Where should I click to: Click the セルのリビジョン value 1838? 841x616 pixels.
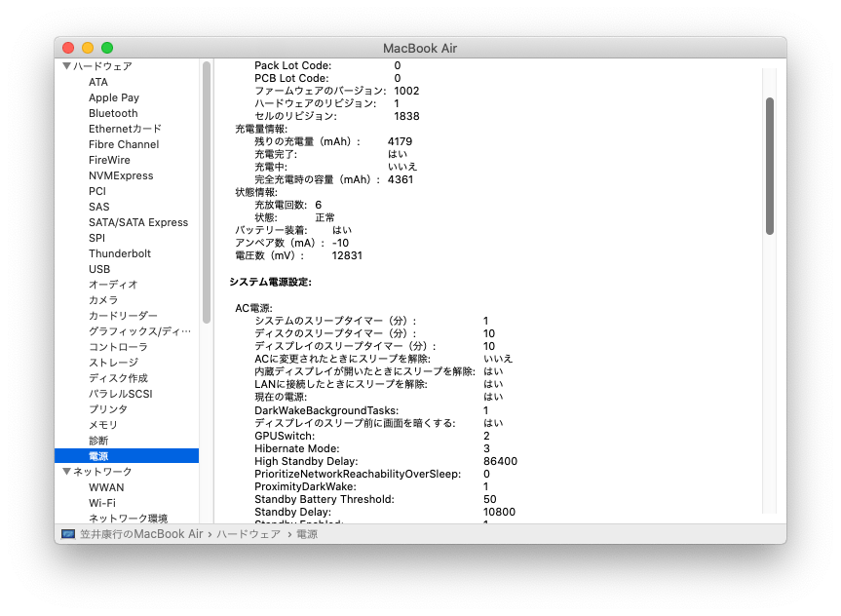pyautogui.click(x=406, y=116)
